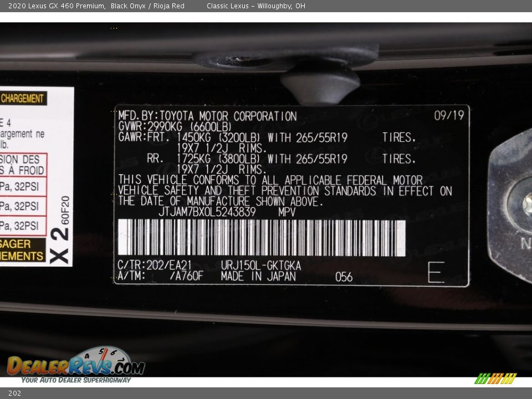This screenshot has width=532, height=399.
Task: Click 'GVWR:2990KG (6600LB)' line
Action: click(175, 127)
